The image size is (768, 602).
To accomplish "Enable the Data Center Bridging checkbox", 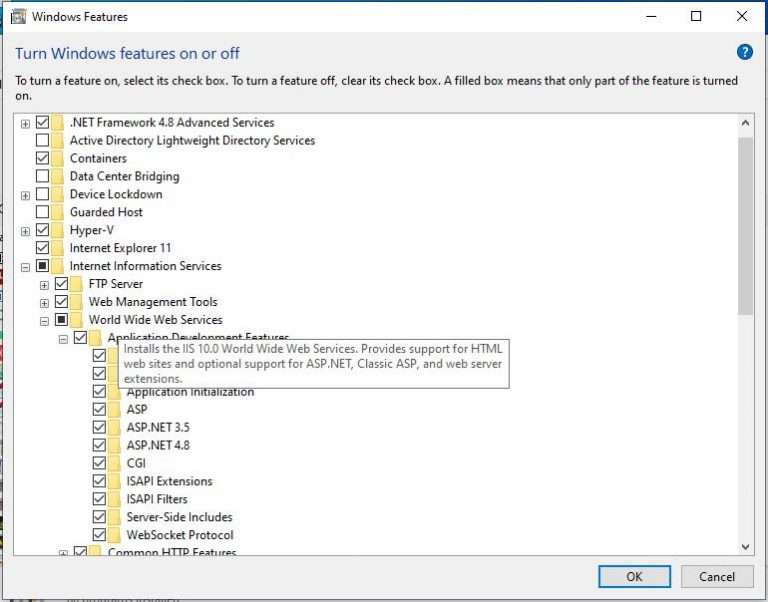I will 42,176.
